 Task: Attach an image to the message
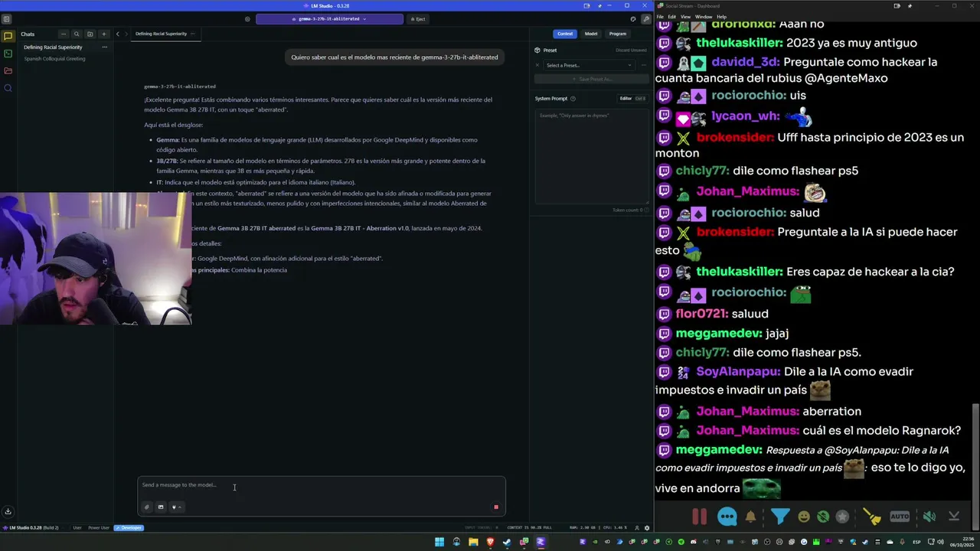coord(161,507)
